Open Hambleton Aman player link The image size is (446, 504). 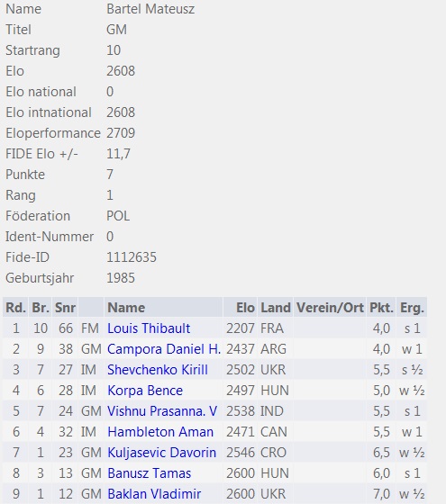click(x=160, y=432)
